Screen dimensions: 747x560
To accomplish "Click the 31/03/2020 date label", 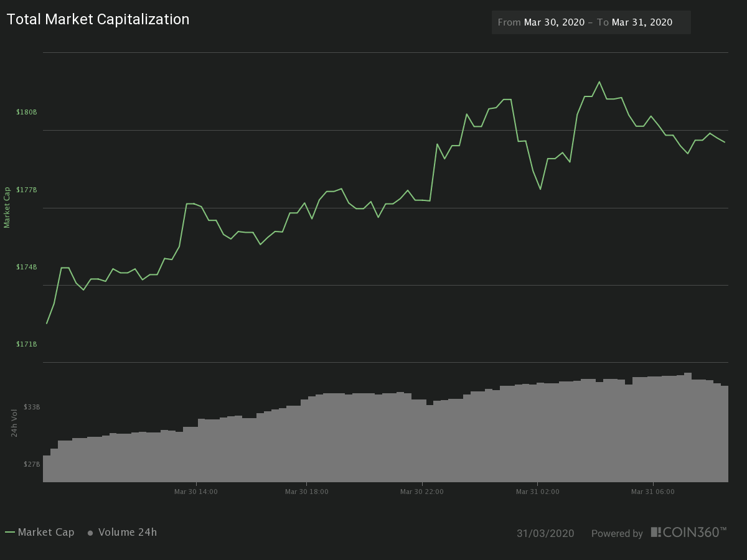I will pos(545,533).
